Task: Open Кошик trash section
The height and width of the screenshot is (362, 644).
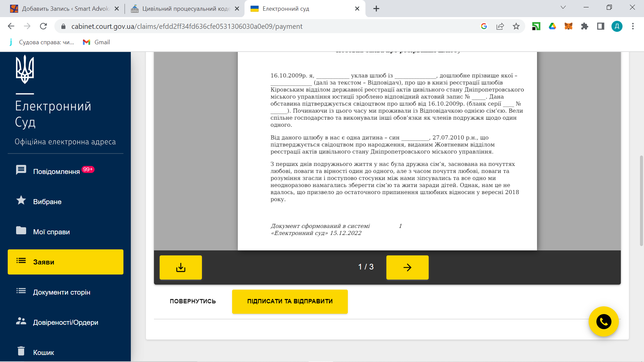Action: click(43, 352)
